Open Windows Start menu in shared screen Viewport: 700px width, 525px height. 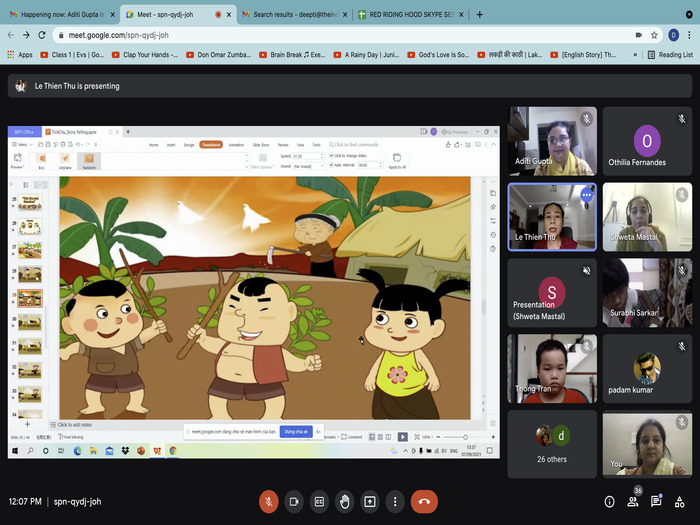point(14,451)
